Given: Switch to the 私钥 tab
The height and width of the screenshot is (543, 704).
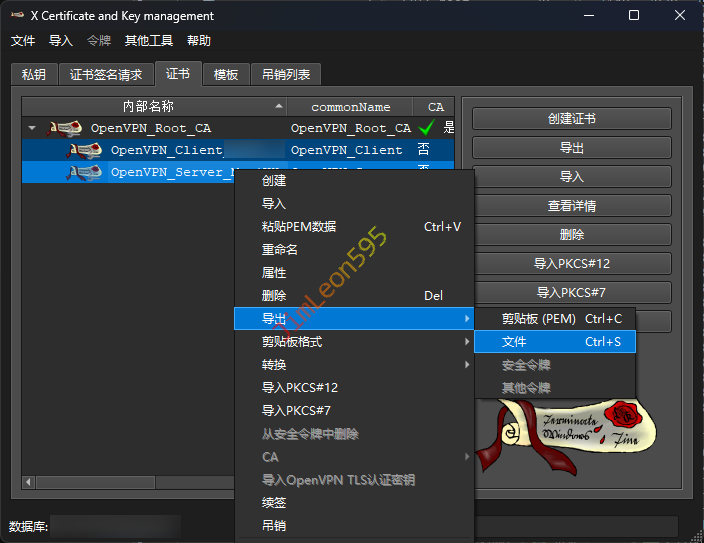Looking at the screenshot, I should point(34,75).
